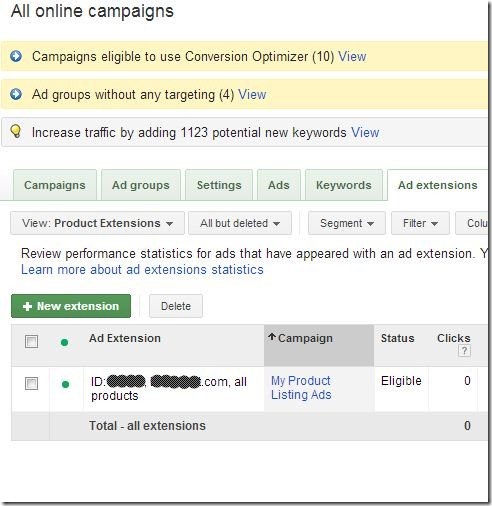
Task: Sort by the Status column header
Action: pyautogui.click(x=397, y=338)
